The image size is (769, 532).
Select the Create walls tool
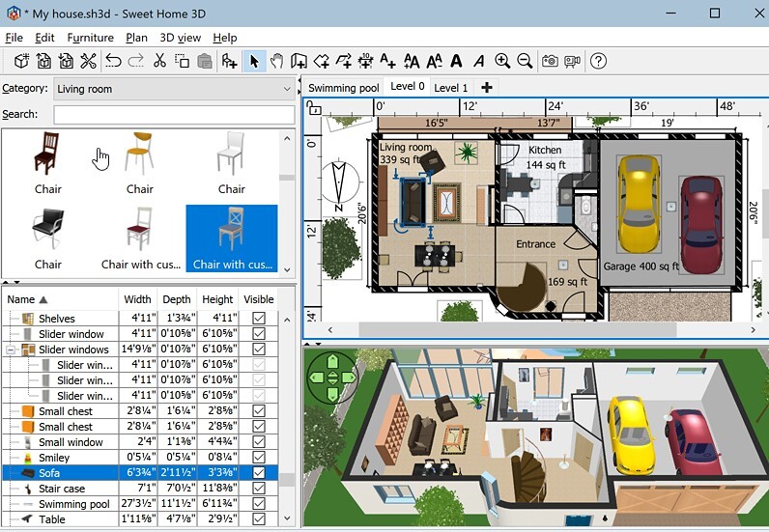pos(299,61)
